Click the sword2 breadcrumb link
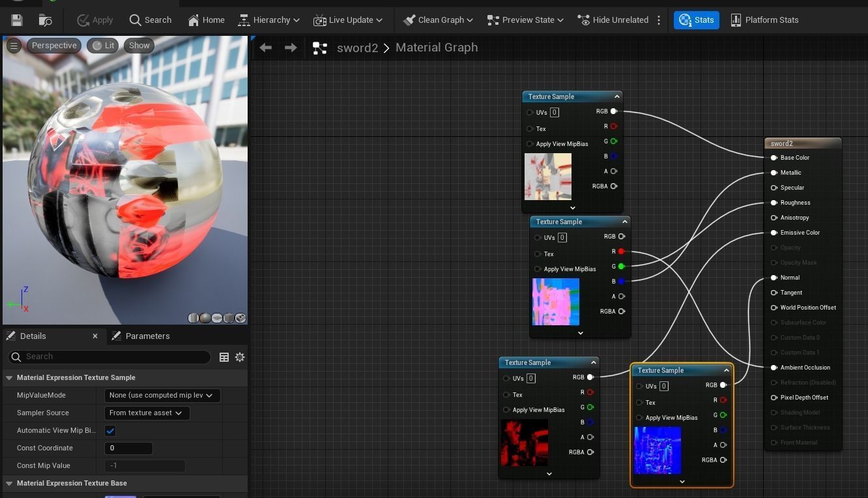868x498 pixels. coord(357,48)
